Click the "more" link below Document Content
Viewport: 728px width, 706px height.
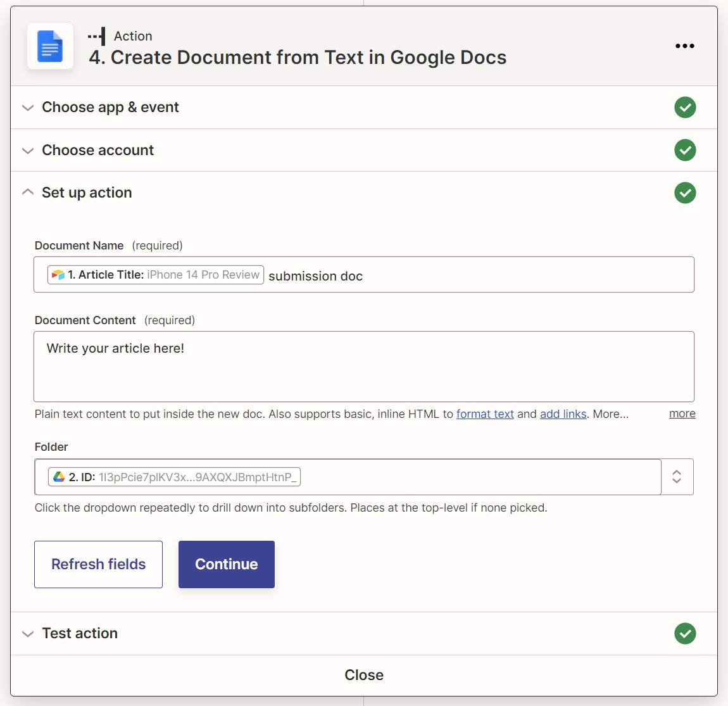coord(682,413)
